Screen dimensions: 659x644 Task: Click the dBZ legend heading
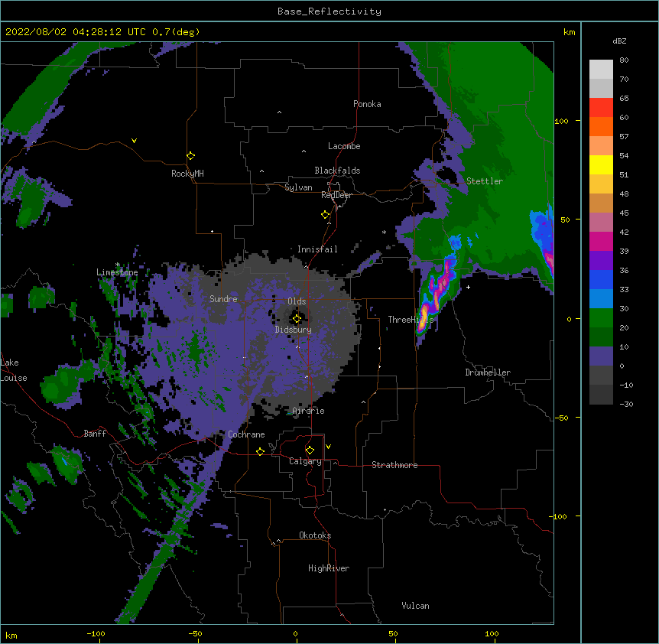click(619, 41)
